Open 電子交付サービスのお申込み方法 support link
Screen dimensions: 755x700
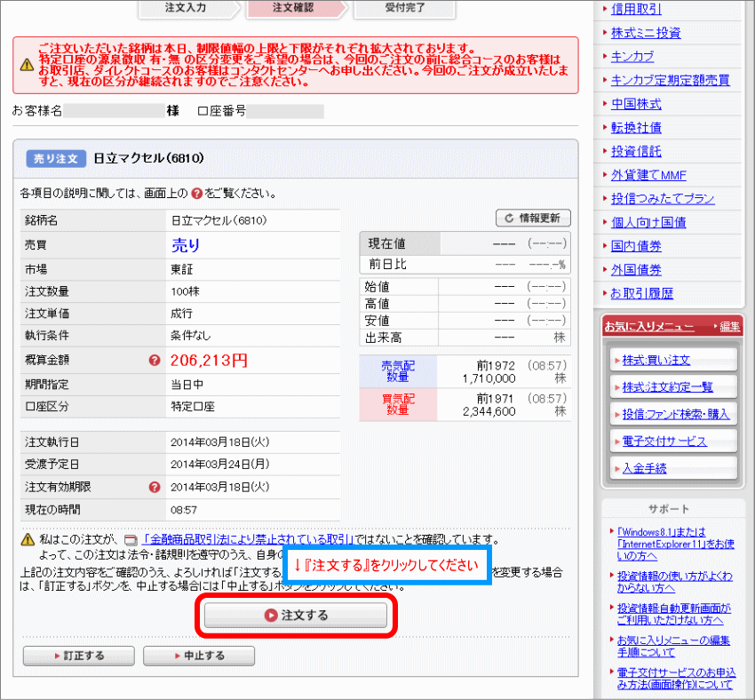676,679
